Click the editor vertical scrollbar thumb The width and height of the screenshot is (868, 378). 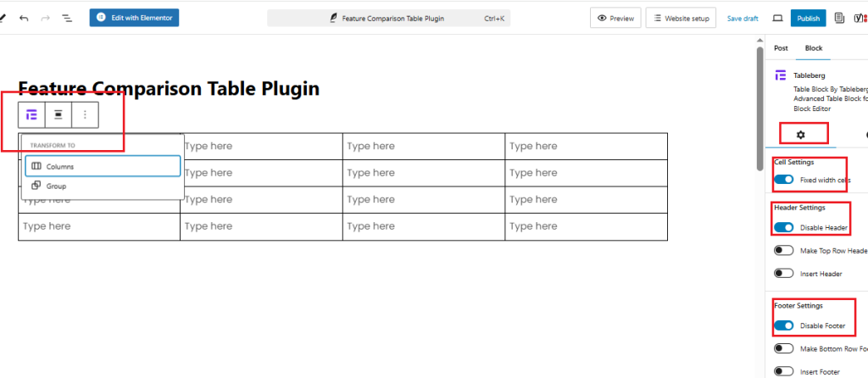(760, 108)
